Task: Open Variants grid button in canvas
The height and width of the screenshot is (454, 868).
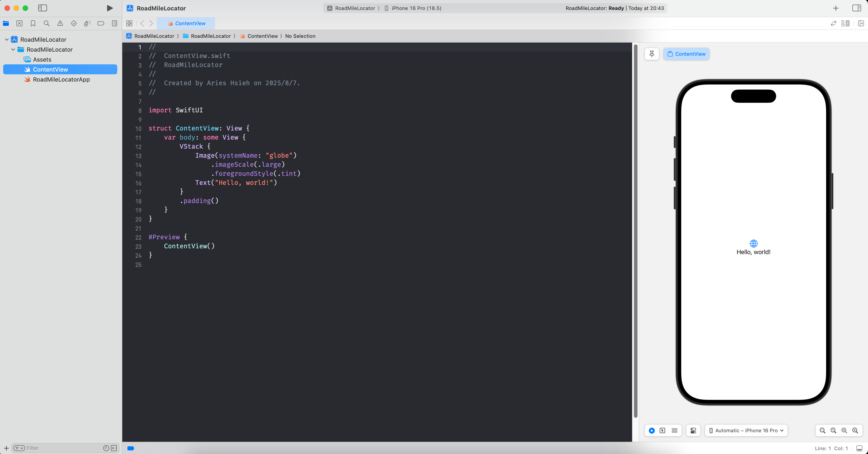Action: pos(674,430)
